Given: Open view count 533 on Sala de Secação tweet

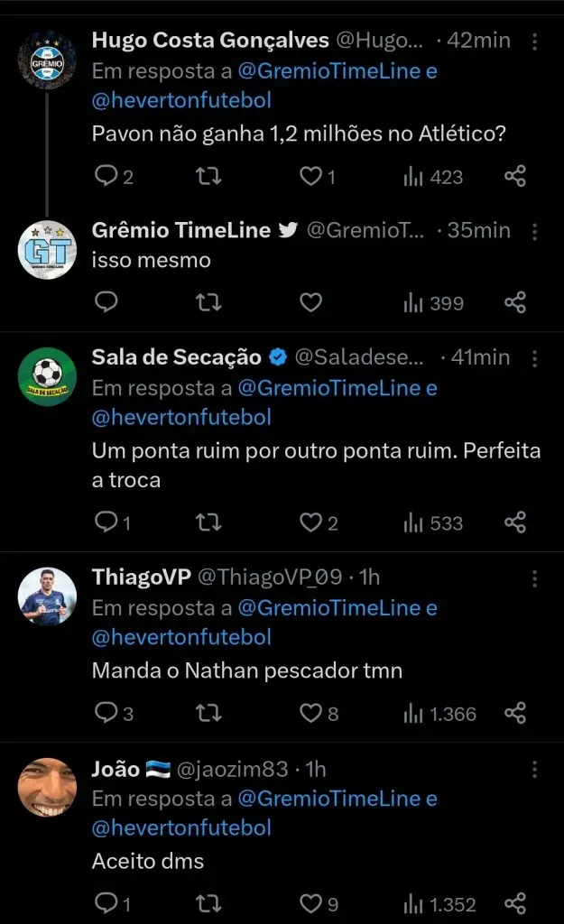Looking at the screenshot, I should tap(433, 522).
